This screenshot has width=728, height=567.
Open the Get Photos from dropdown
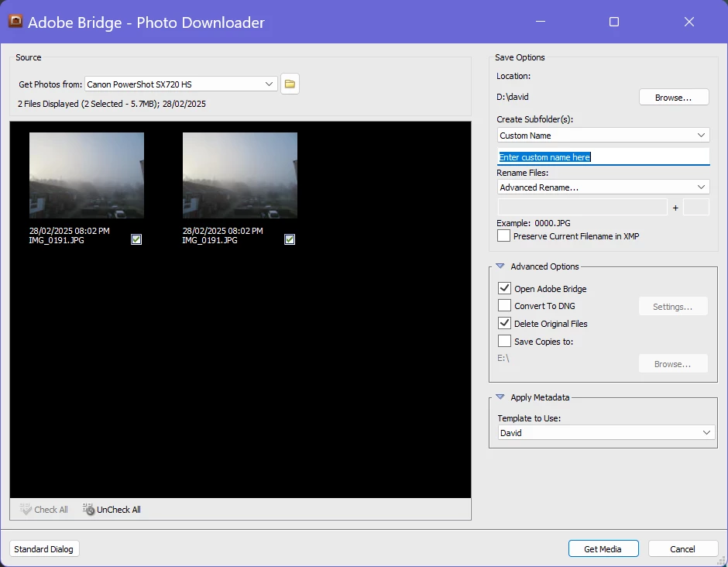coord(181,84)
